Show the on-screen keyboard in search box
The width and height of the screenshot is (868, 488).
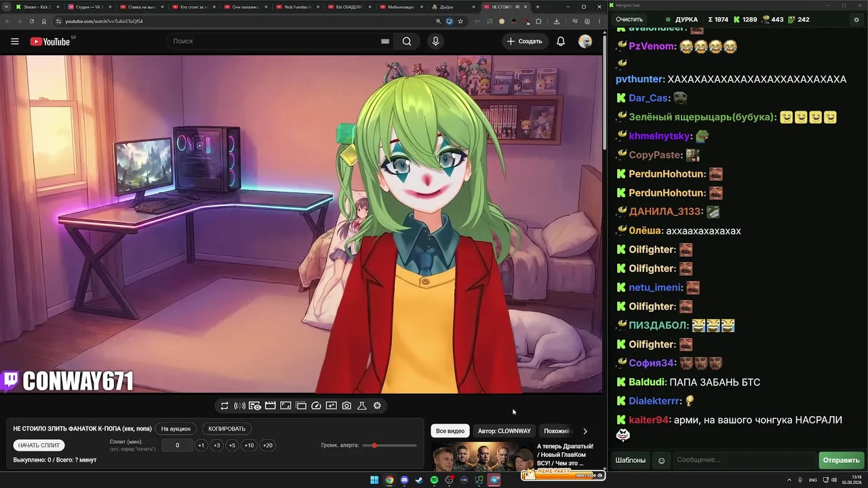(x=384, y=41)
